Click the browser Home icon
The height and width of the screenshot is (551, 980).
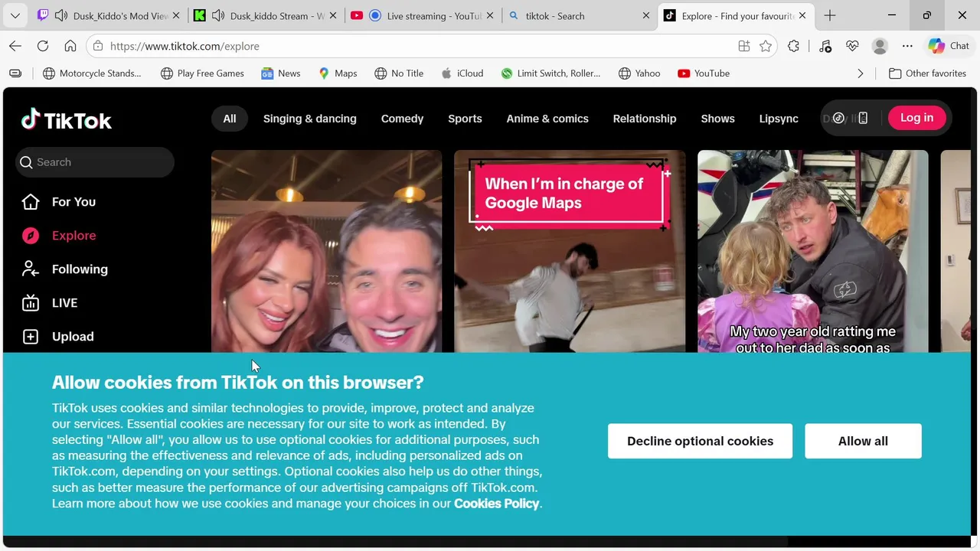coord(70,46)
